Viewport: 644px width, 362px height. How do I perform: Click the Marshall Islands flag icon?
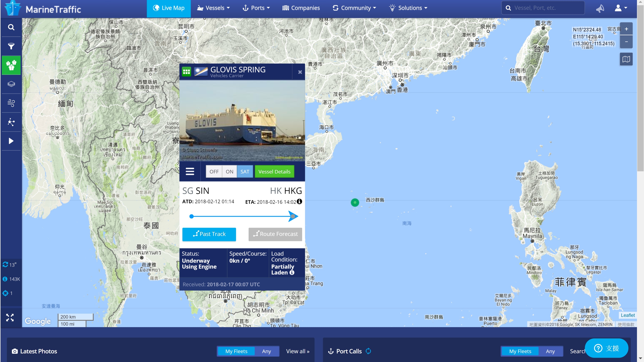pyautogui.click(x=201, y=72)
